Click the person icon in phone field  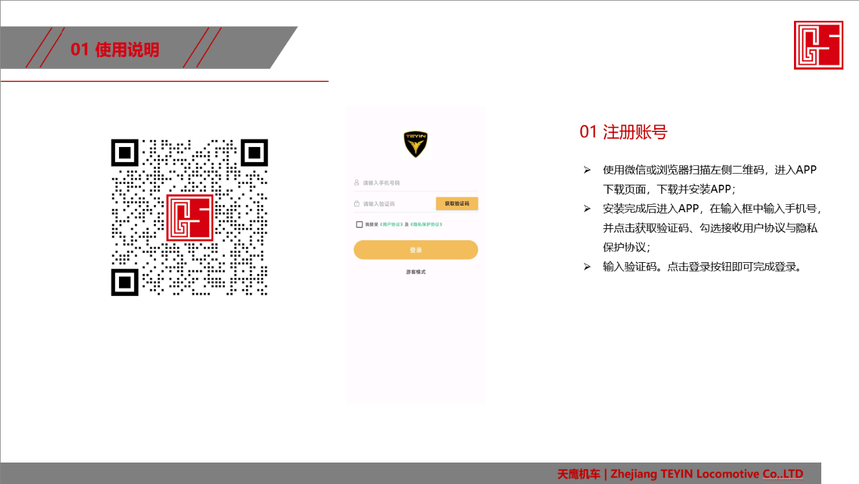tap(357, 183)
